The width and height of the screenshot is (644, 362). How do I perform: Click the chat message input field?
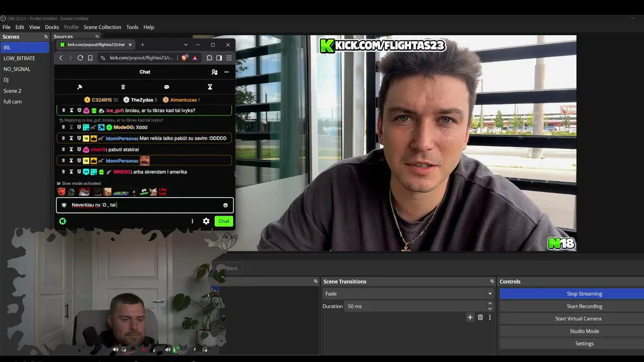pos(145,205)
